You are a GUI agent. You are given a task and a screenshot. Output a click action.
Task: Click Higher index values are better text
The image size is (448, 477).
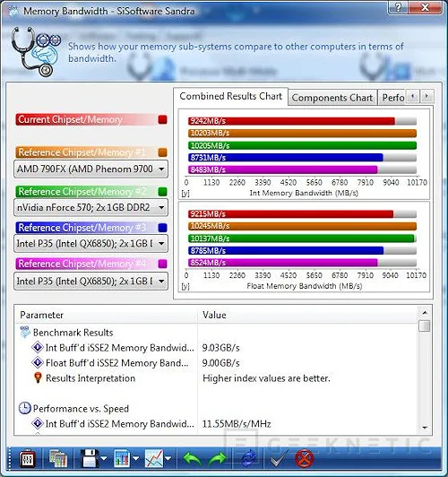coord(266,378)
